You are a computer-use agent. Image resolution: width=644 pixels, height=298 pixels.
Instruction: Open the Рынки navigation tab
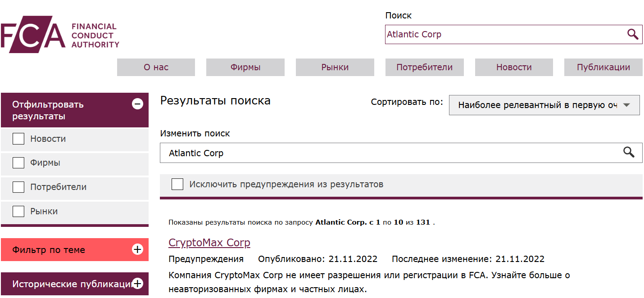pos(335,67)
